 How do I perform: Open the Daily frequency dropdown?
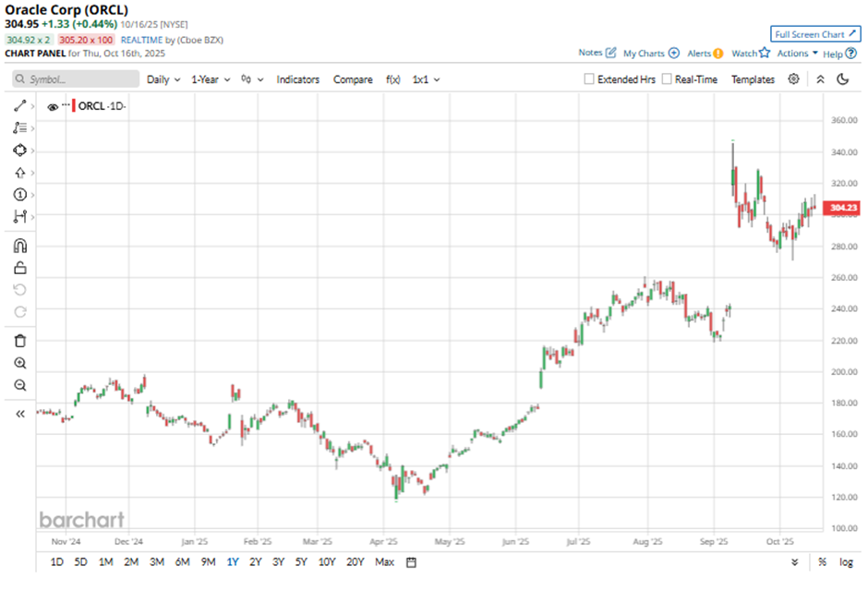tap(163, 79)
